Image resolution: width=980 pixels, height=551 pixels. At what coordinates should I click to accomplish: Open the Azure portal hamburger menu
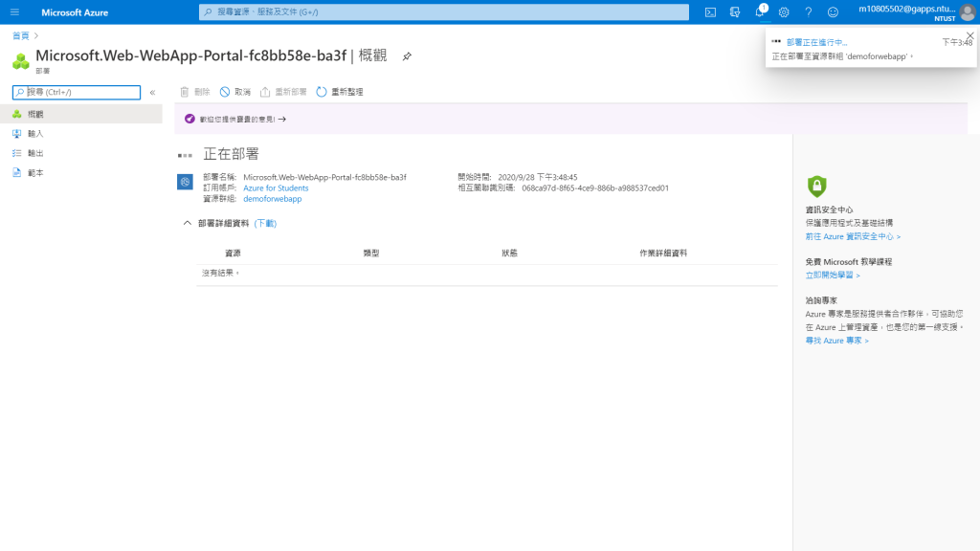(14, 11)
